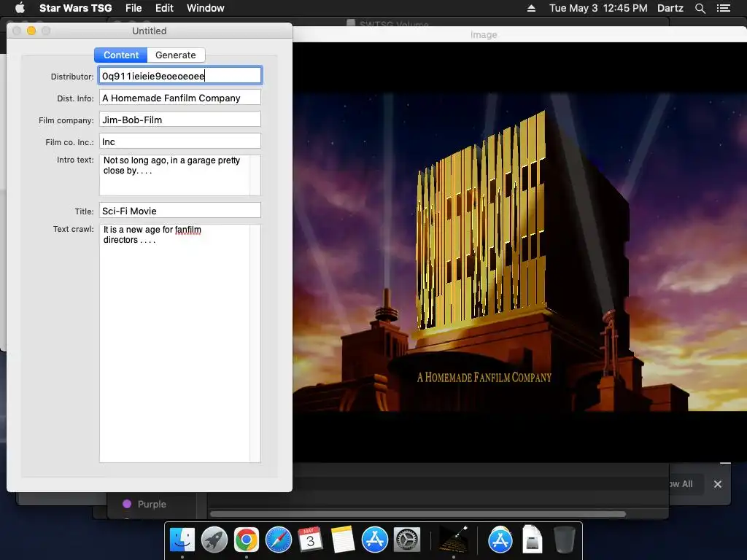
Task: Click the rendered studio logo preview in Image window
Action: (519, 252)
